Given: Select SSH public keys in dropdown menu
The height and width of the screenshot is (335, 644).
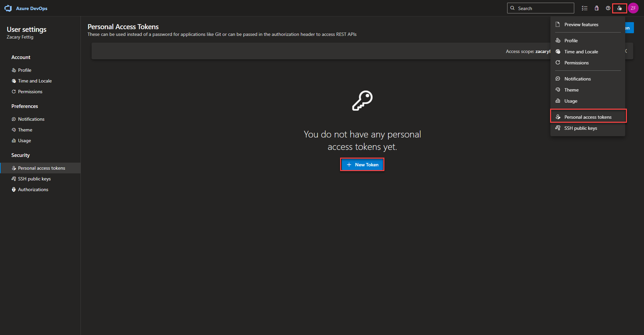Looking at the screenshot, I should [x=580, y=128].
